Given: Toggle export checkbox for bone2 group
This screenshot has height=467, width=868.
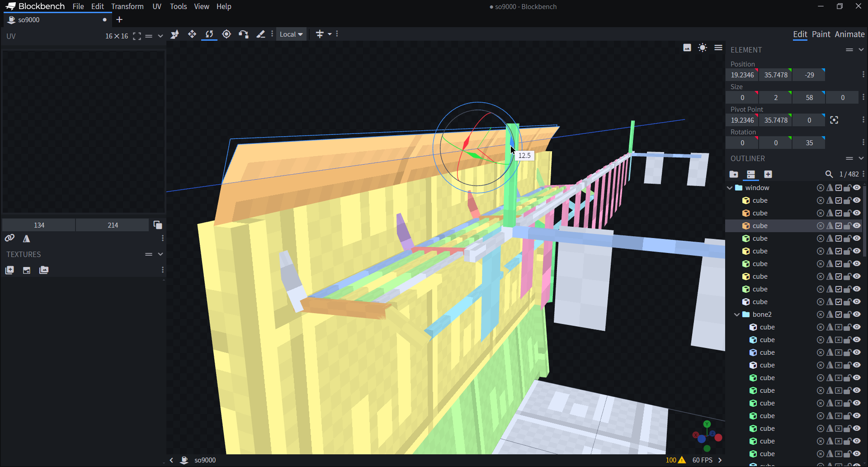Looking at the screenshot, I should (839, 315).
